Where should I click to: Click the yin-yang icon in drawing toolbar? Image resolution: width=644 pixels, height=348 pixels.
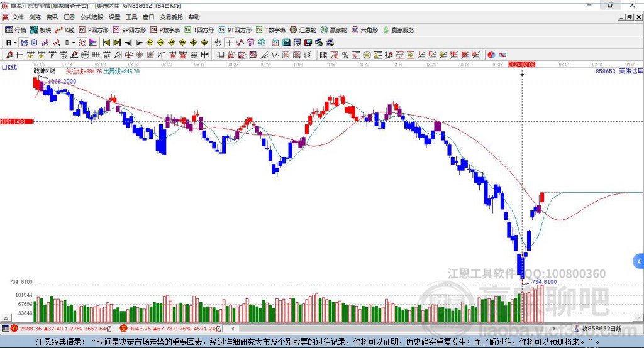click(491, 55)
